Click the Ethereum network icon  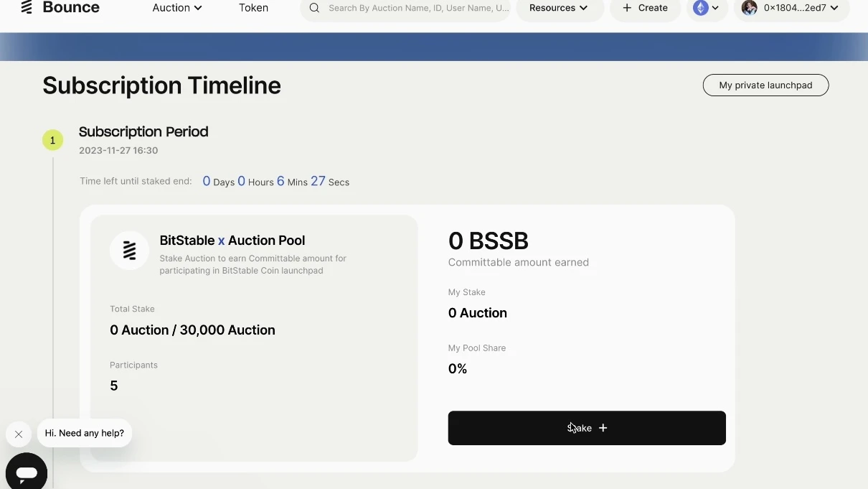click(702, 8)
